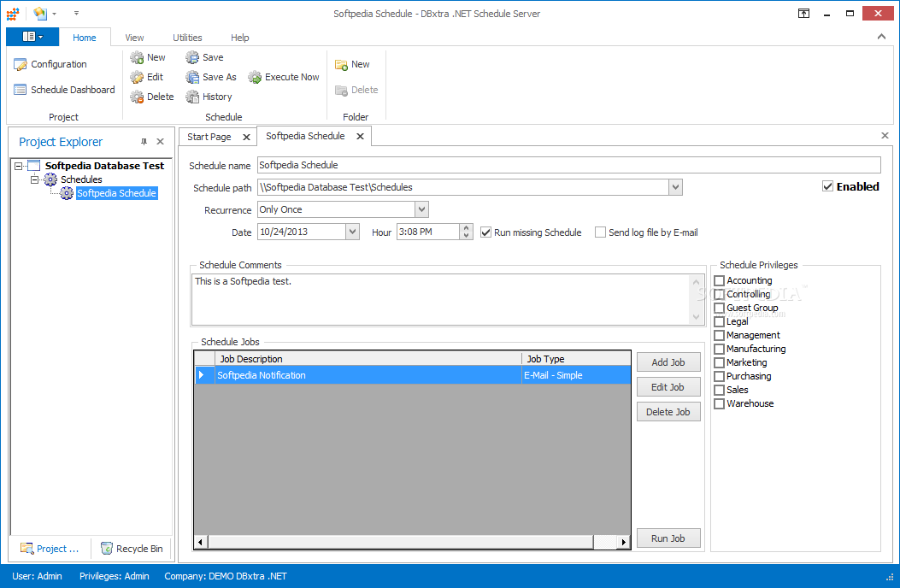Viewport: 900px width, 588px height.
Task: Close the Project Explorer panel
Action: point(160,142)
